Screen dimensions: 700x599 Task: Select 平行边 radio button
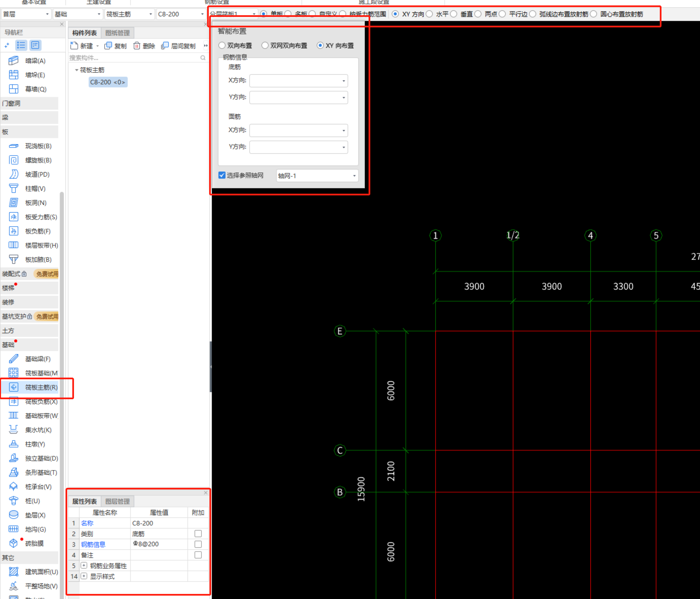click(502, 14)
